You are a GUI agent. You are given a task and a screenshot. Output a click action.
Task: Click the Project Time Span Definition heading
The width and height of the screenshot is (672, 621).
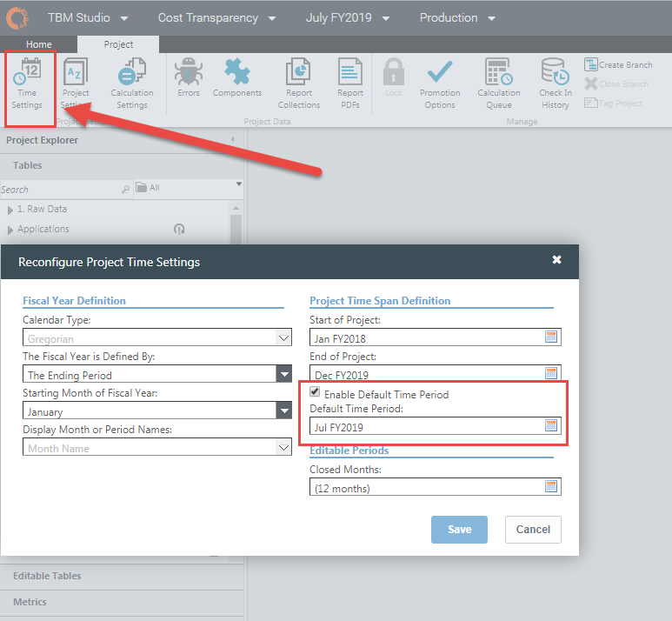tap(380, 301)
